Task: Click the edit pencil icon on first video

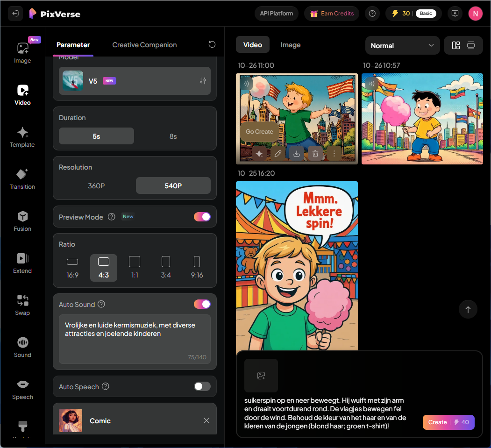Action: 278,153
